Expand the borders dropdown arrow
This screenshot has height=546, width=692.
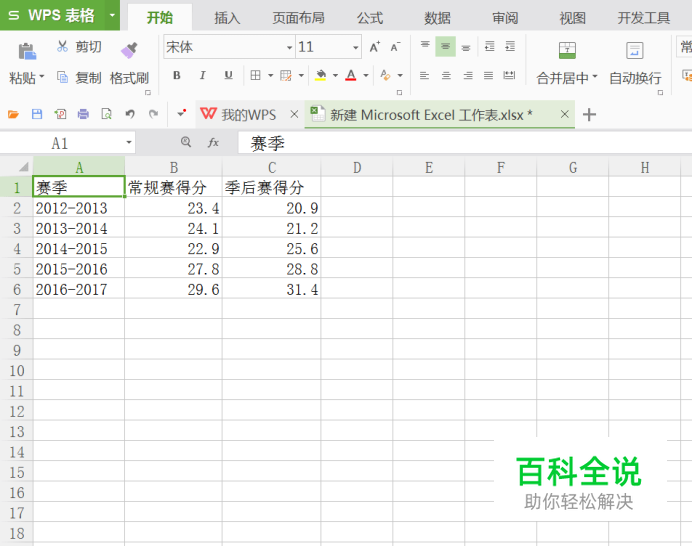tap(270, 75)
